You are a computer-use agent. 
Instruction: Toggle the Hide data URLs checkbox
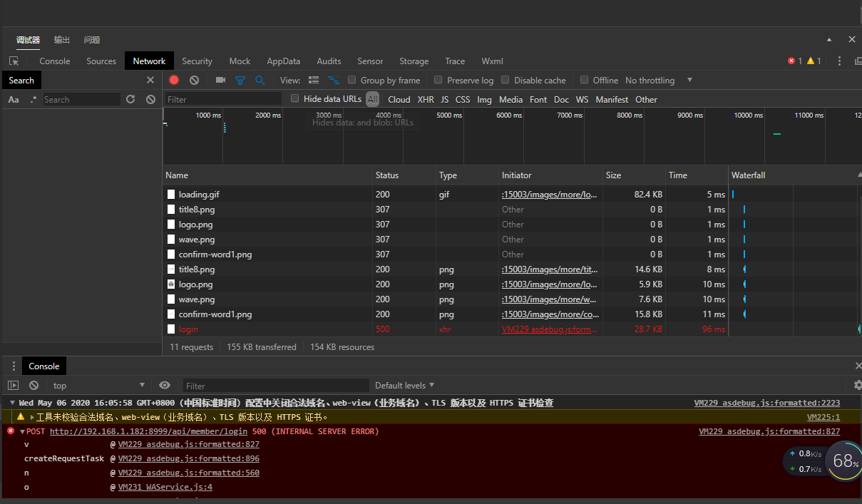pyautogui.click(x=295, y=99)
